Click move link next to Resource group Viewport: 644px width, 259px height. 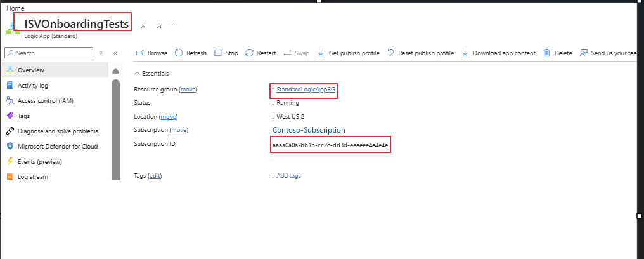tap(188, 90)
